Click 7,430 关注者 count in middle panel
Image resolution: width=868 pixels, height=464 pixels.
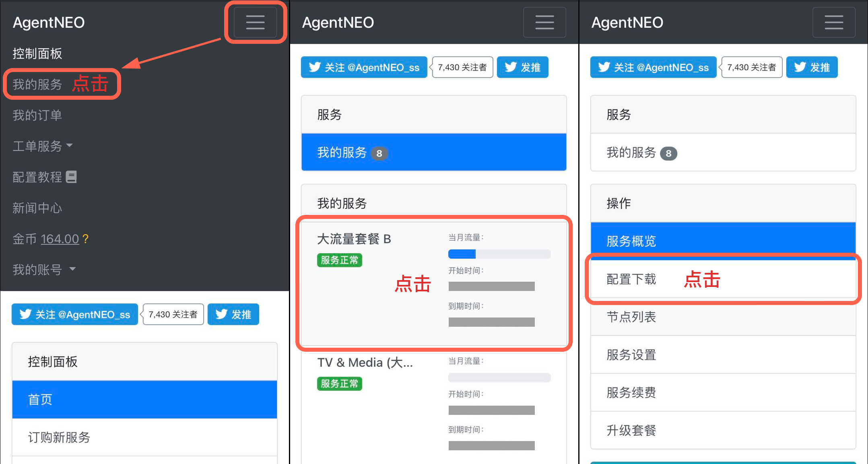point(462,67)
